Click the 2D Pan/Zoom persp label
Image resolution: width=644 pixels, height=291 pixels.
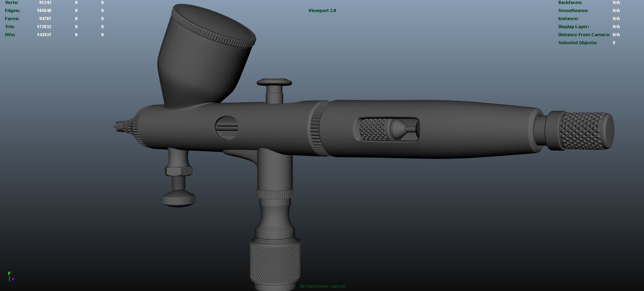point(322,286)
